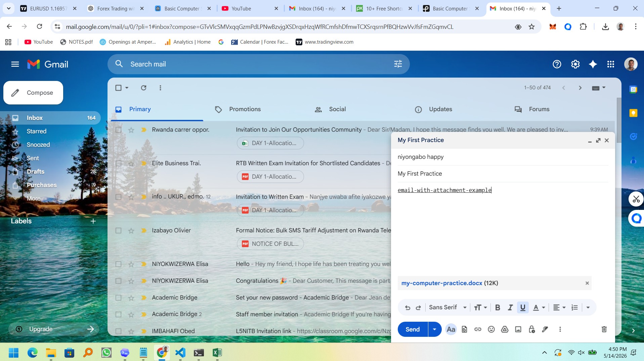The image size is (644, 361).
Task: Insert photo into the email
Action: [518, 329]
